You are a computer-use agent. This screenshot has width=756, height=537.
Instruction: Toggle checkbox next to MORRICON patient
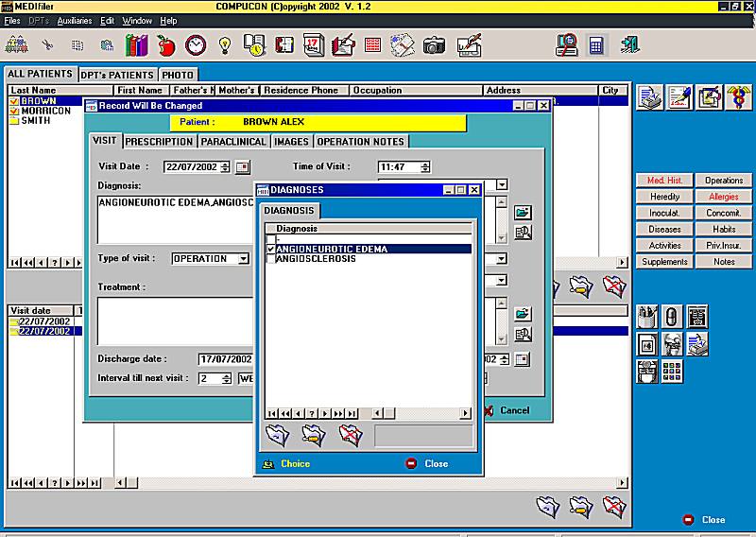coord(14,111)
